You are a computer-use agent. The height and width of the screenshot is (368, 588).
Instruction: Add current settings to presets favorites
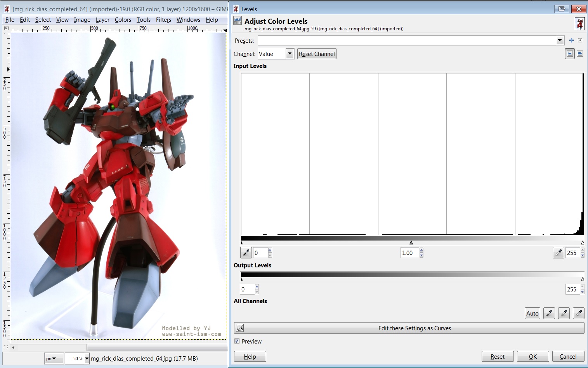pos(571,40)
